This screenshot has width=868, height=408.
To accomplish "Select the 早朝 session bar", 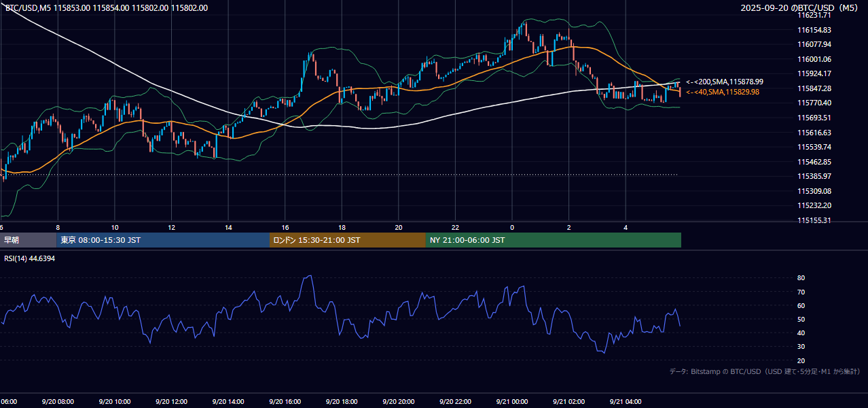I will tap(28, 240).
